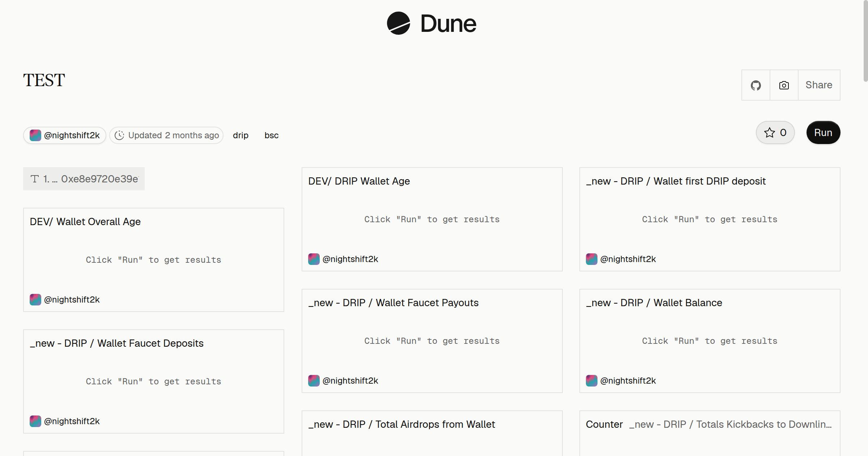Click the text-type icon in wallet parameter
The width and height of the screenshot is (868, 456).
click(x=35, y=179)
